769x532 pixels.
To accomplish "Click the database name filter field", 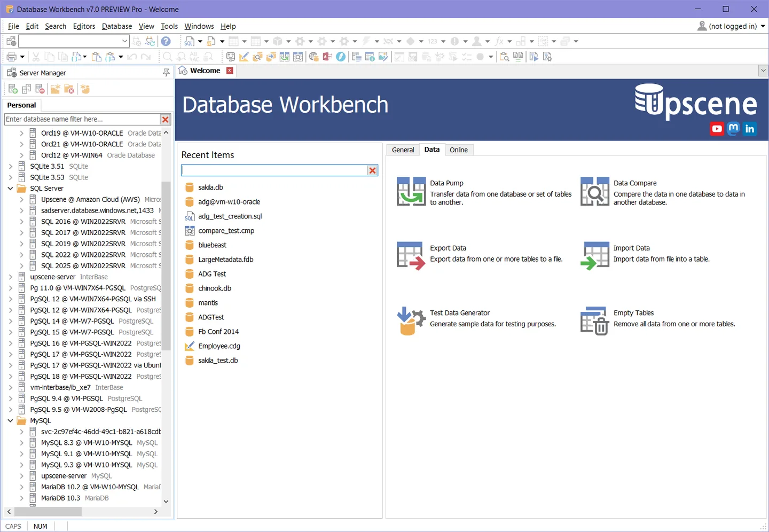I will (x=82, y=119).
